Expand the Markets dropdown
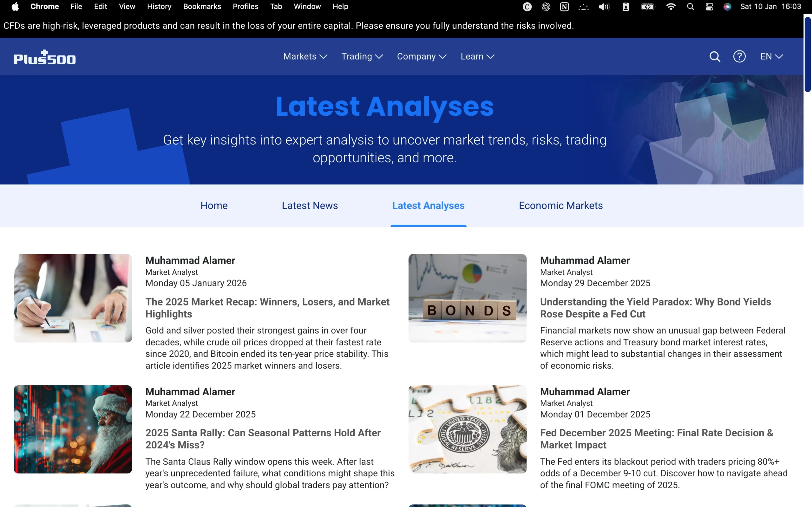812x507 pixels. point(305,56)
